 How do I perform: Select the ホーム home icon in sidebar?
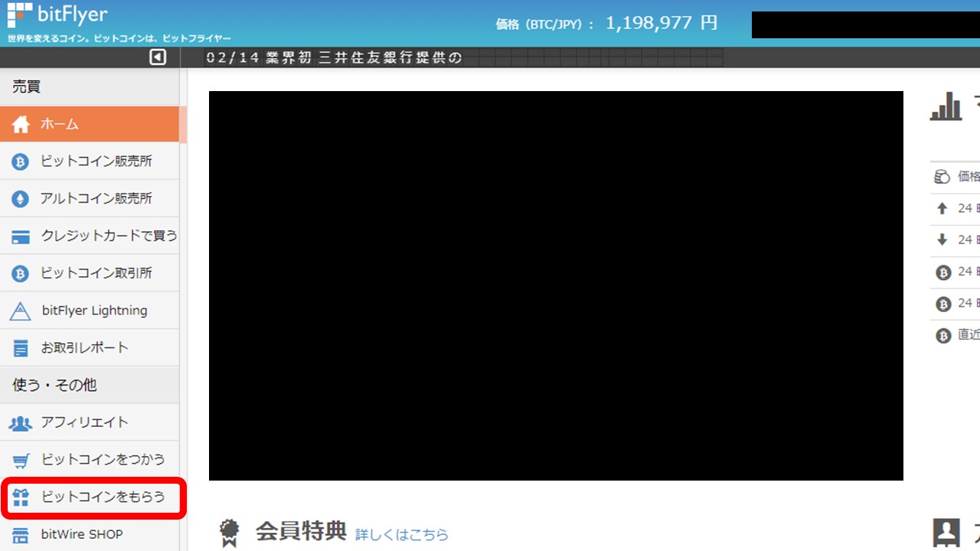pyautogui.click(x=21, y=123)
